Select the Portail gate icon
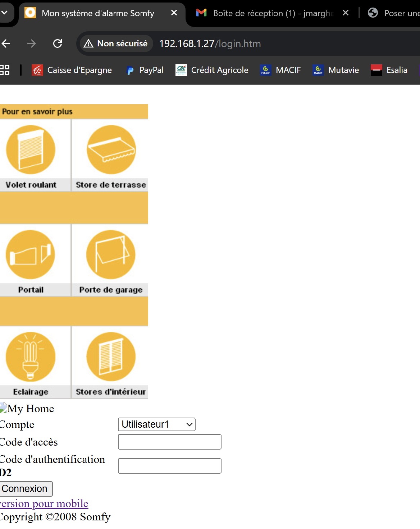 click(31, 254)
